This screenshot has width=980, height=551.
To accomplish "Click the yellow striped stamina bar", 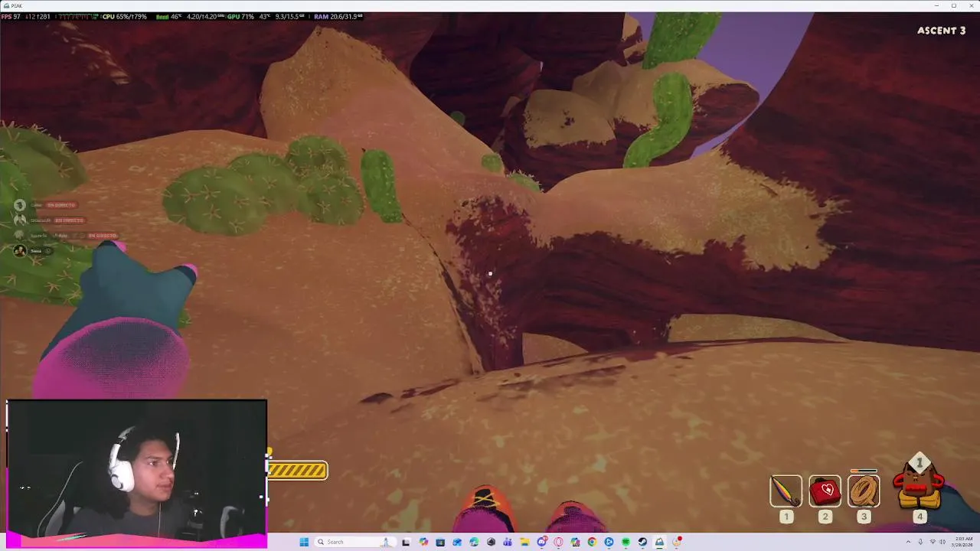I will click(297, 471).
